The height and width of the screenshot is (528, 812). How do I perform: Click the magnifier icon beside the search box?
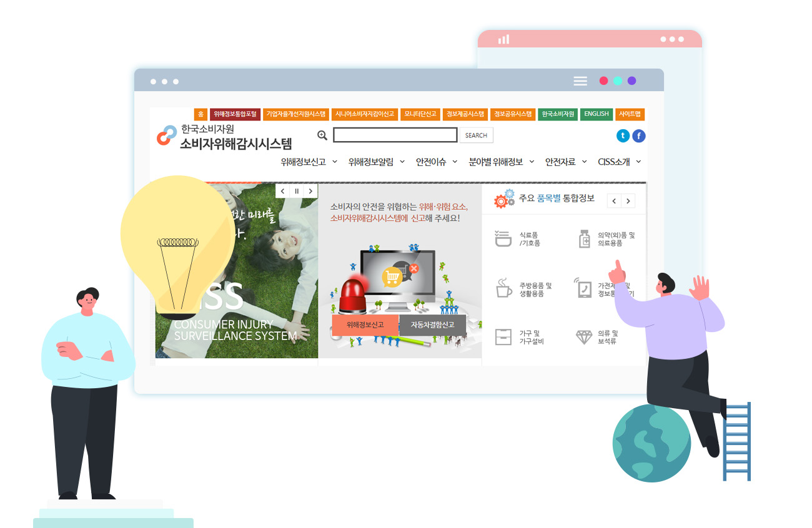322,135
